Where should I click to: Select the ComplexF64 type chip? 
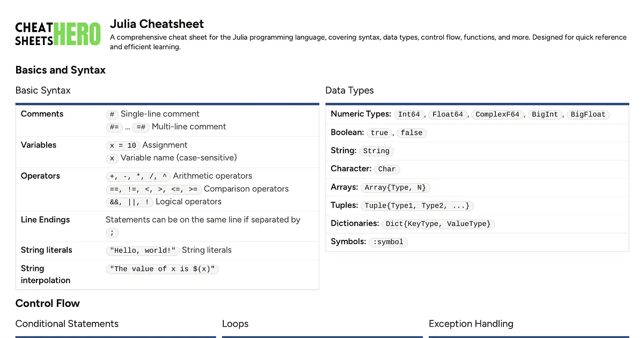tap(497, 114)
